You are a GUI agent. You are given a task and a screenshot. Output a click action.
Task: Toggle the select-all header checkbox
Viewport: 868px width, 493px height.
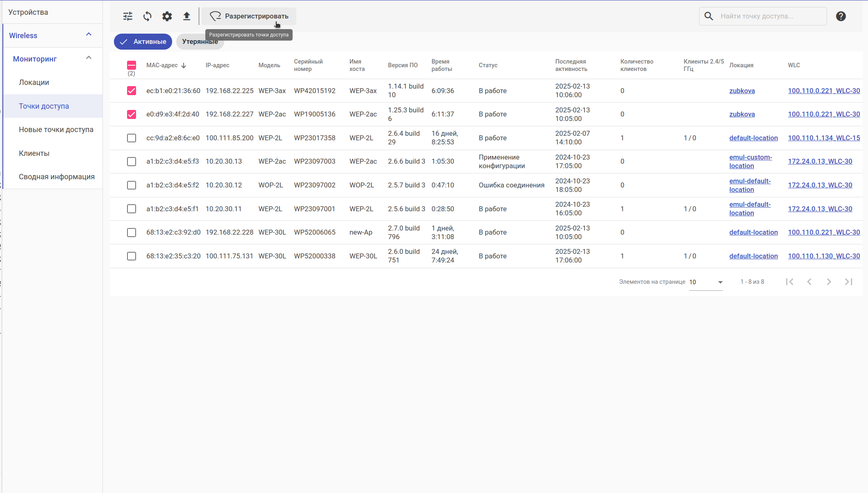[132, 65]
